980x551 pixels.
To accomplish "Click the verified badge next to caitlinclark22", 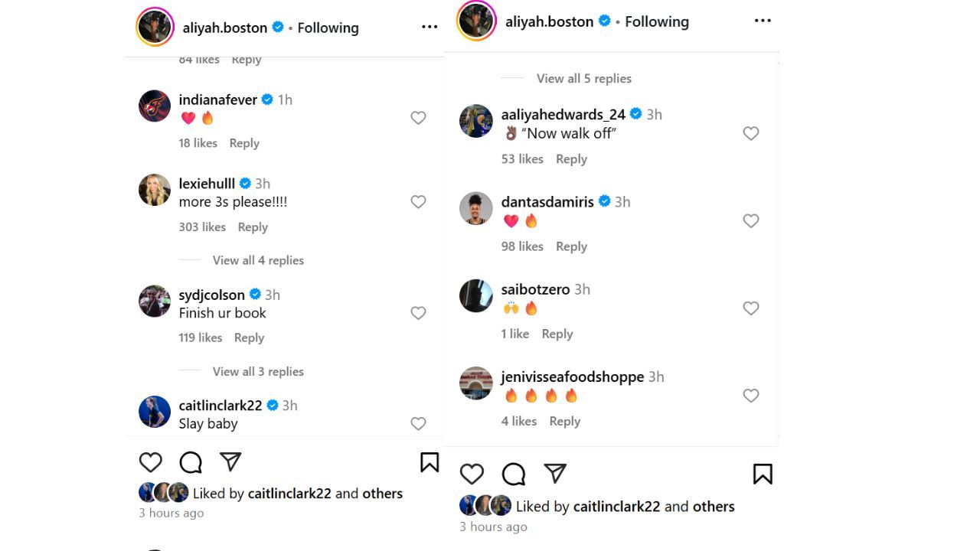I will click(272, 405).
